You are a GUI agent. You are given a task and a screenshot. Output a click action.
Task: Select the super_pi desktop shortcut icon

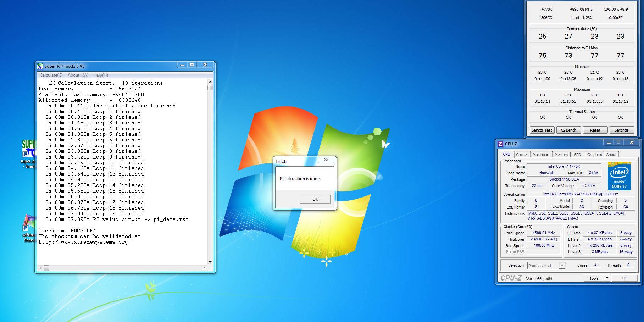28,149
